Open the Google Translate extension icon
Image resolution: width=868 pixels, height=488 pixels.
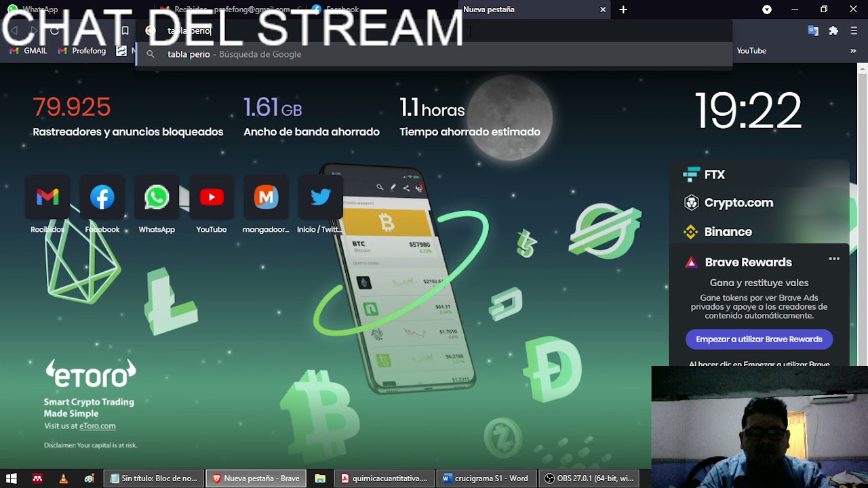(813, 30)
